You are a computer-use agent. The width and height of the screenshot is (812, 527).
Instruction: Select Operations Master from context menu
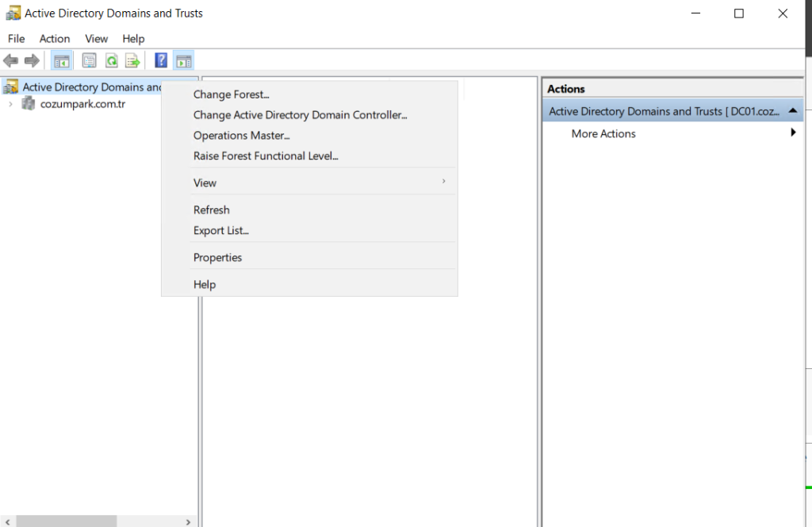pyautogui.click(x=241, y=136)
